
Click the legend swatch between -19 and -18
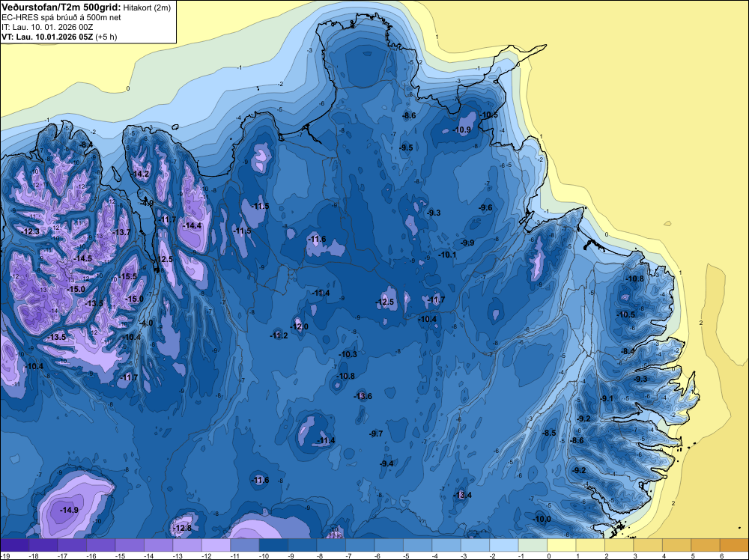coord(14,545)
